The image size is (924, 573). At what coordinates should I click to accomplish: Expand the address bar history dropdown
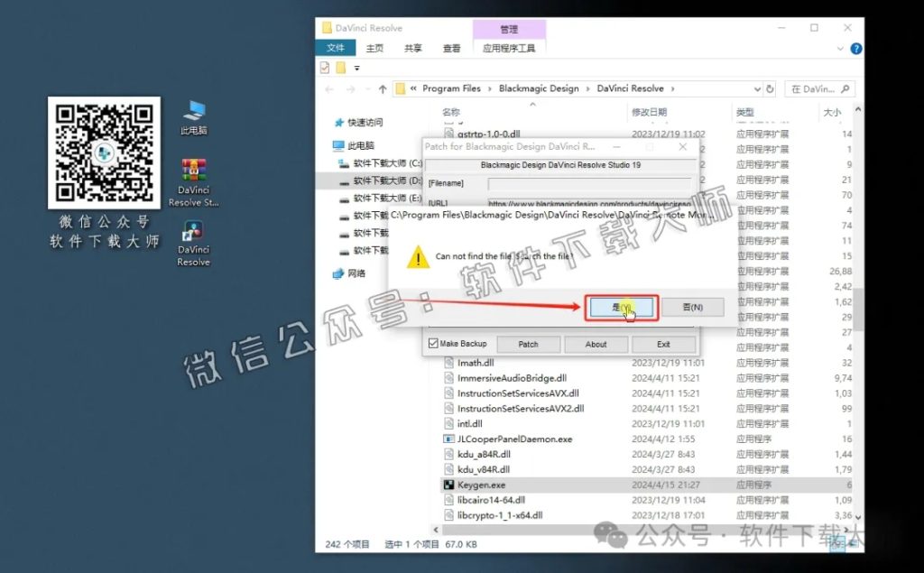(x=758, y=88)
